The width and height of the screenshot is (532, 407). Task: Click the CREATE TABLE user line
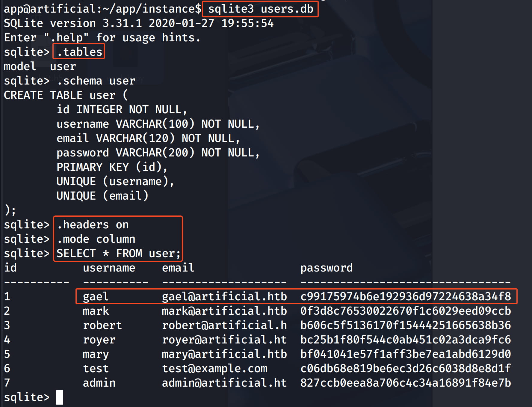(x=66, y=95)
